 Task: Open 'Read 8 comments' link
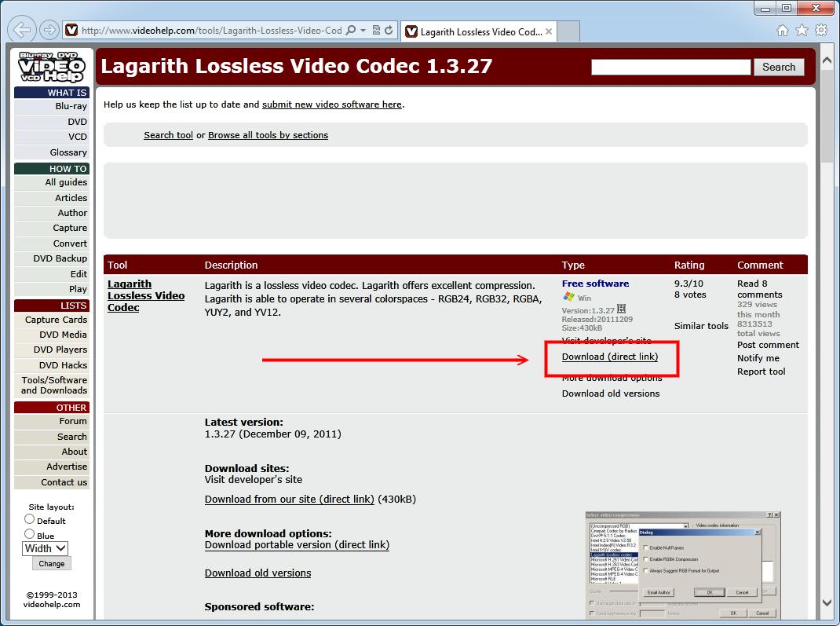[760, 289]
